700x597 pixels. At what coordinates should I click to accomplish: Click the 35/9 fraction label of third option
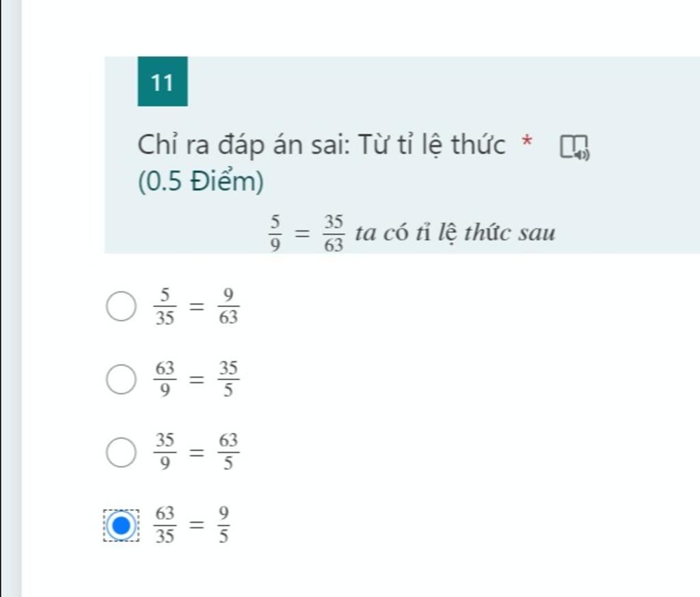click(x=165, y=452)
